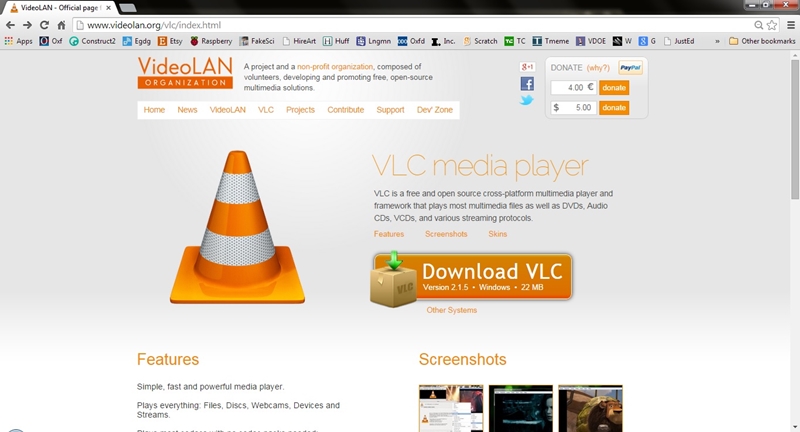Viewport: 800px width, 432px height.
Task: Open the Lngmn bookmark
Action: tap(373, 41)
